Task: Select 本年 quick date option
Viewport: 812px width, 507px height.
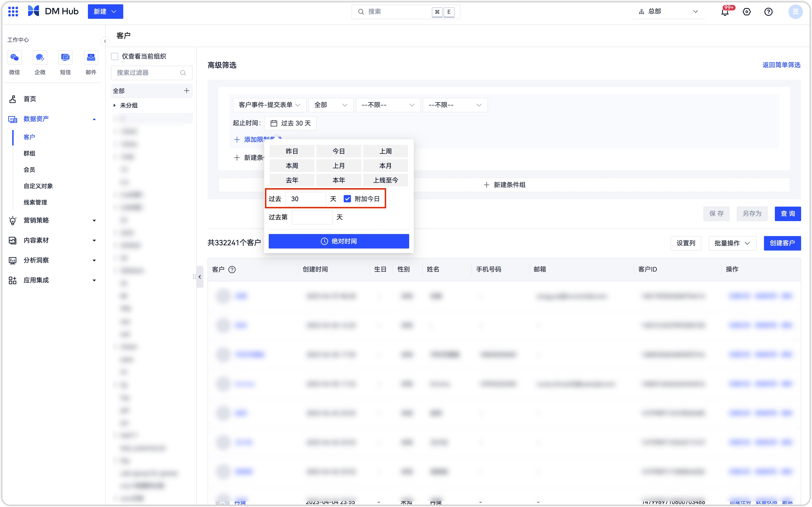Action: pos(338,180)
